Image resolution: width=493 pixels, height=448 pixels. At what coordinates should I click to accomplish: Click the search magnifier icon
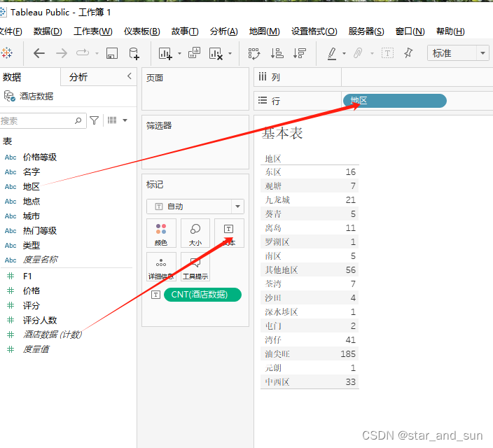[78, 120]
